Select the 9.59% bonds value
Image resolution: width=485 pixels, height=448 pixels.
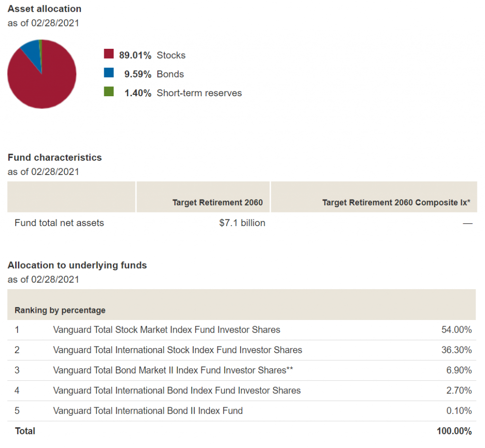pyautogui.click(x=138, y=74)
